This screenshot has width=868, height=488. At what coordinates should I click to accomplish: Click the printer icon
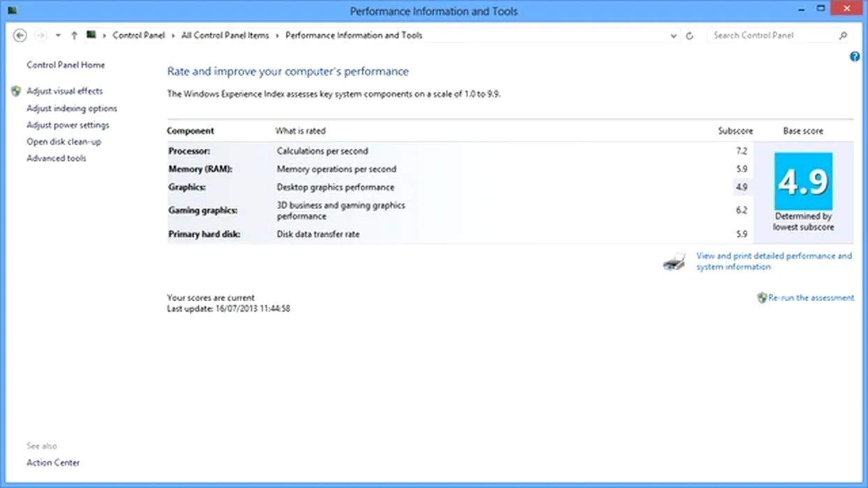[x=675, y=262]
